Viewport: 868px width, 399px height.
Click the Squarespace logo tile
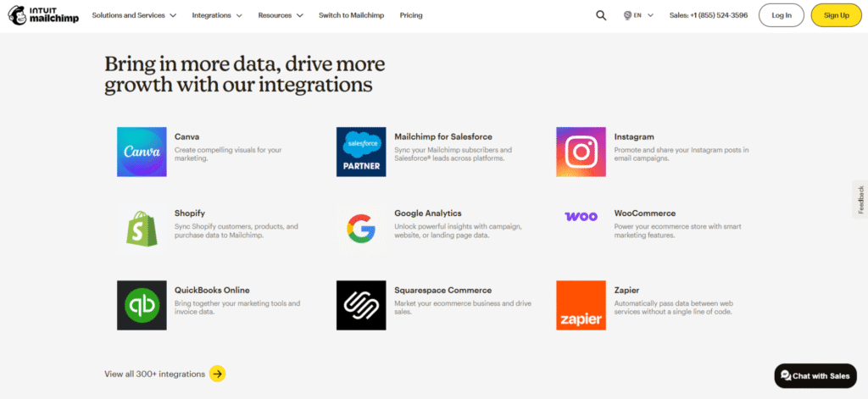(x=361, y=306)
